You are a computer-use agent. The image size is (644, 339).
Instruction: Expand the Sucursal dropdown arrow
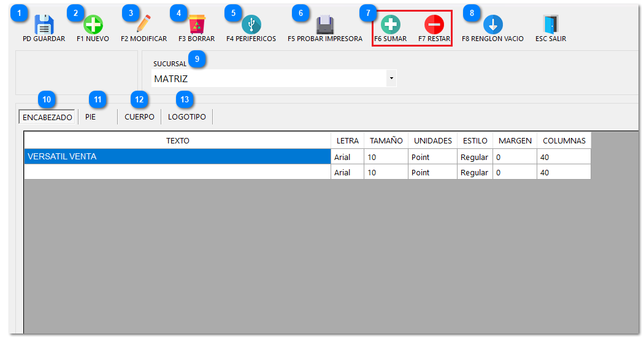click(x=391, y=78)
